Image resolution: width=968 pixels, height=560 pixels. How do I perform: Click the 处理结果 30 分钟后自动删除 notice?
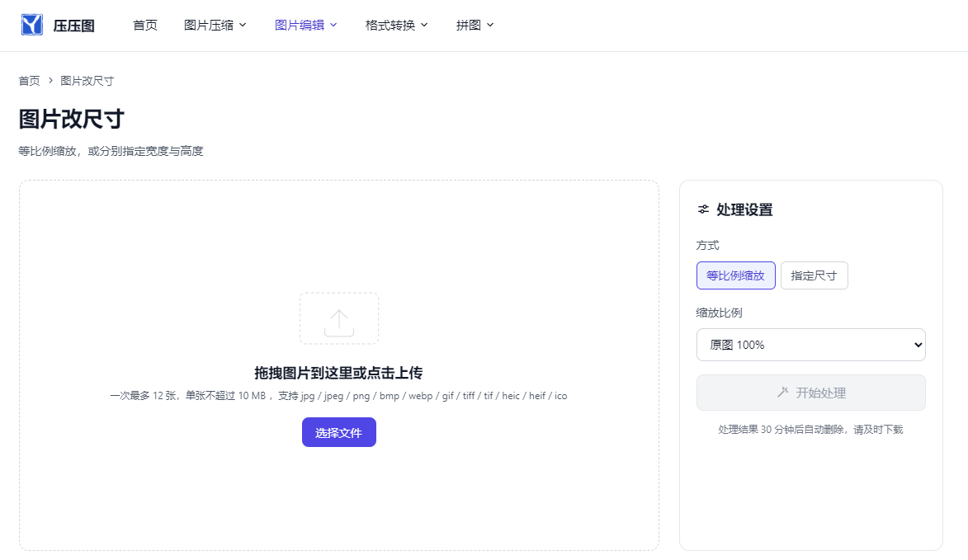[810, 429]
